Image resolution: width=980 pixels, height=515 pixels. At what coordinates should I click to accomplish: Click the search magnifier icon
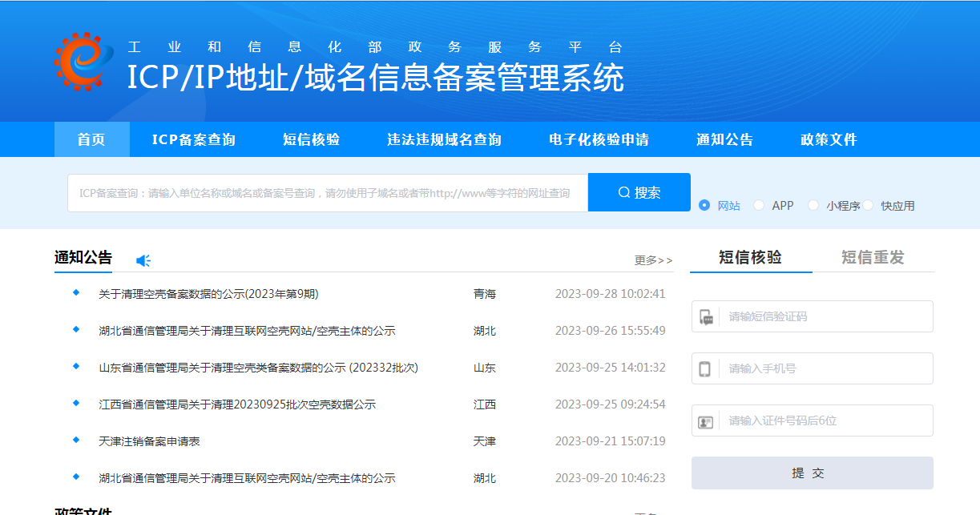coord(622,192)
